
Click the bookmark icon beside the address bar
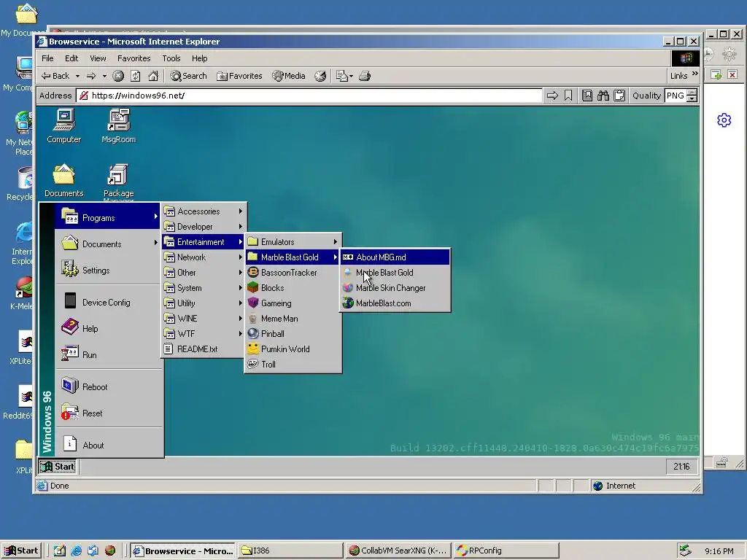(568, 96)
